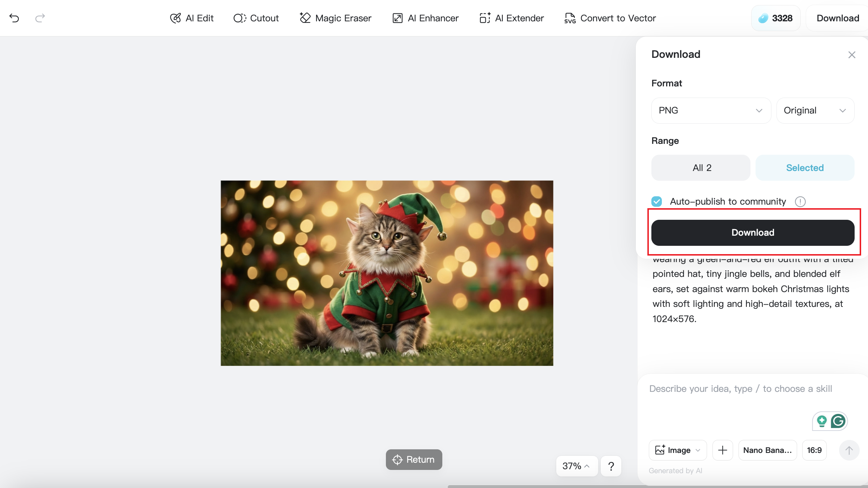868x488 pixels.
Task: Click the prompt idea input field
Action: [x=741, y=389]
